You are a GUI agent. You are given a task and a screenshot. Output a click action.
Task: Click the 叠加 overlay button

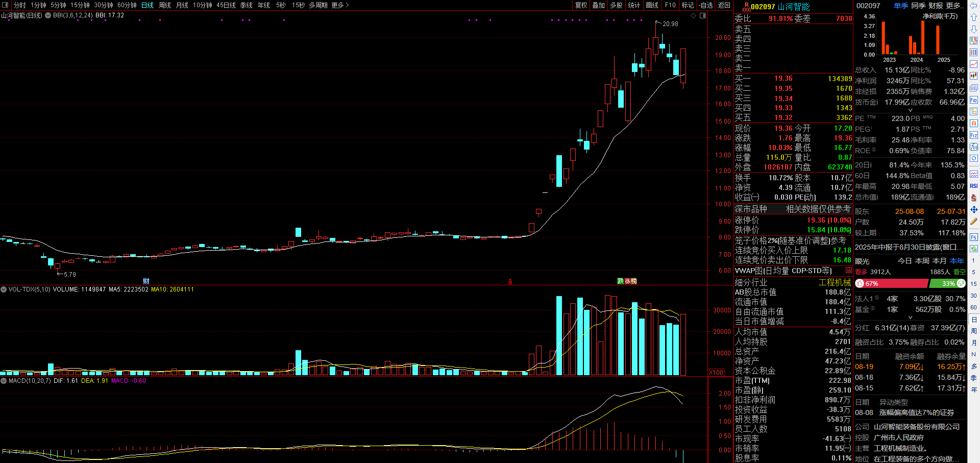tap(599, 5)
